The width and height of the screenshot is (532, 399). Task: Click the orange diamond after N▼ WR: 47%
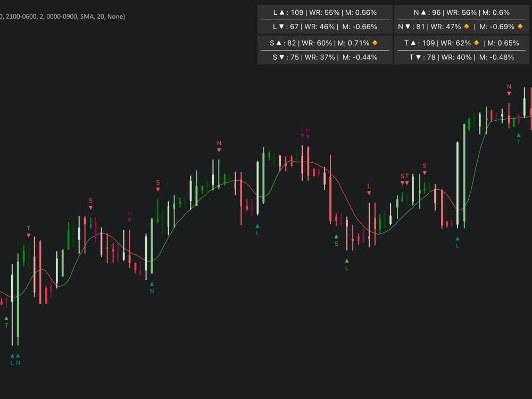pyautogui.click(x=467, y=27)
